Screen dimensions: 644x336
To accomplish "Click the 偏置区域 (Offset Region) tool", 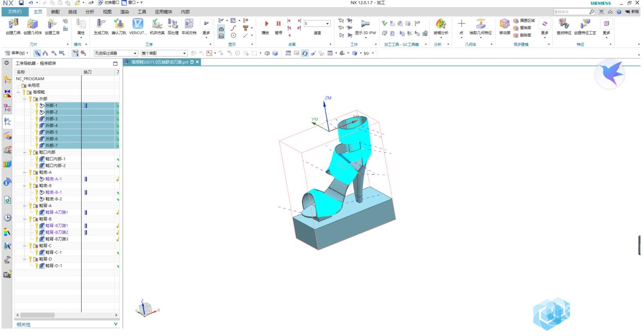I will point(524,20).
